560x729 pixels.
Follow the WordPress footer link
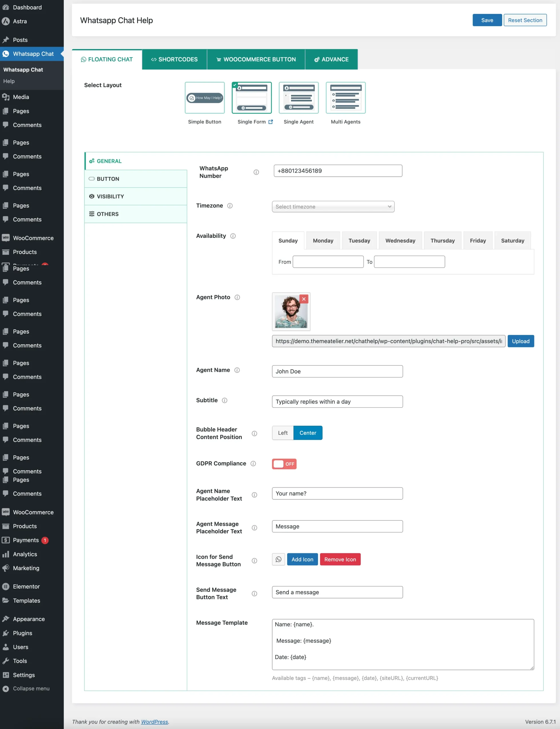(x=154, y=722)
